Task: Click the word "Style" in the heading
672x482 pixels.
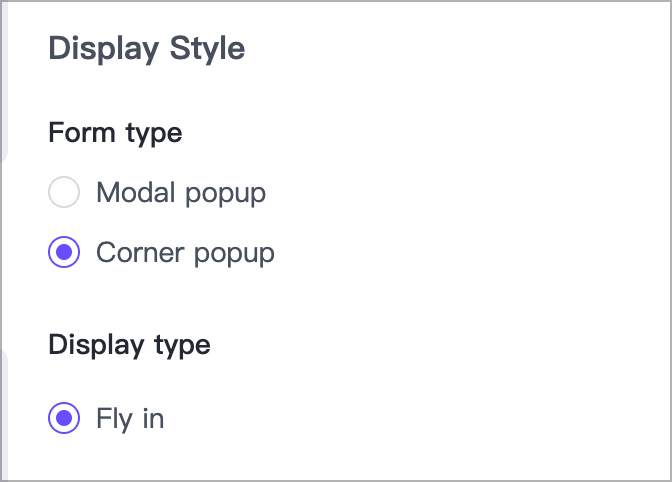Action: point(207,49)
